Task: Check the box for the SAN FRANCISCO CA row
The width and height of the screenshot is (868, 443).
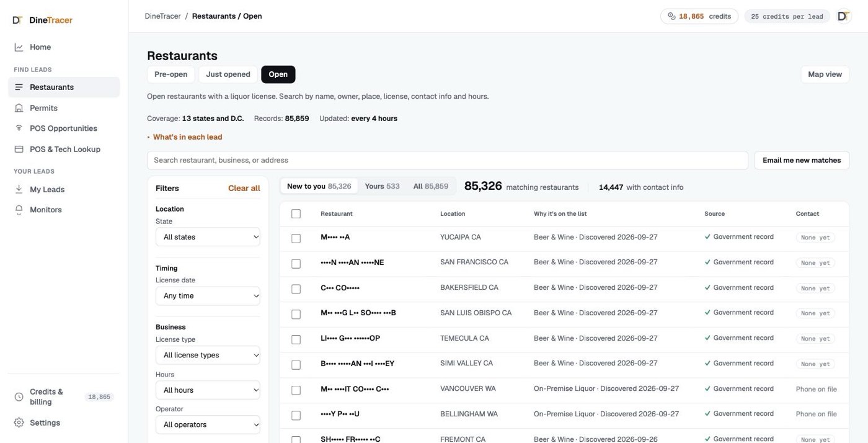Action: pyautogui.click(x=296, y=264)
